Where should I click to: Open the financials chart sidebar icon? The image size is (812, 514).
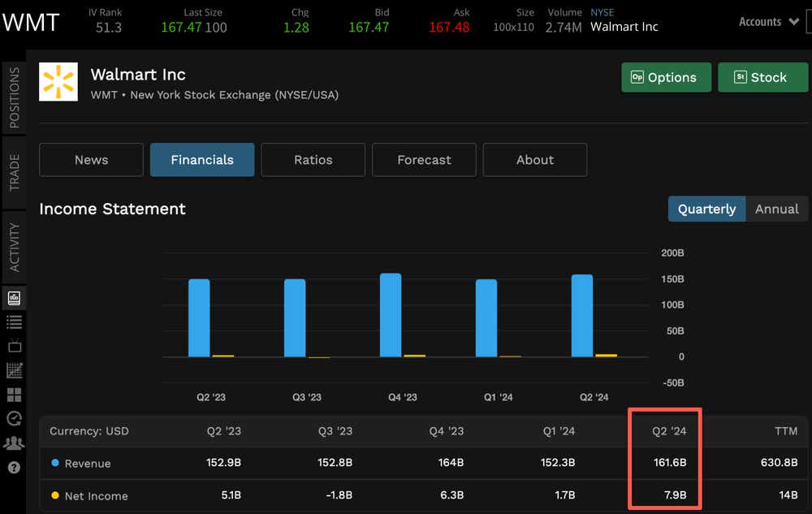click(x=14, y=298)
